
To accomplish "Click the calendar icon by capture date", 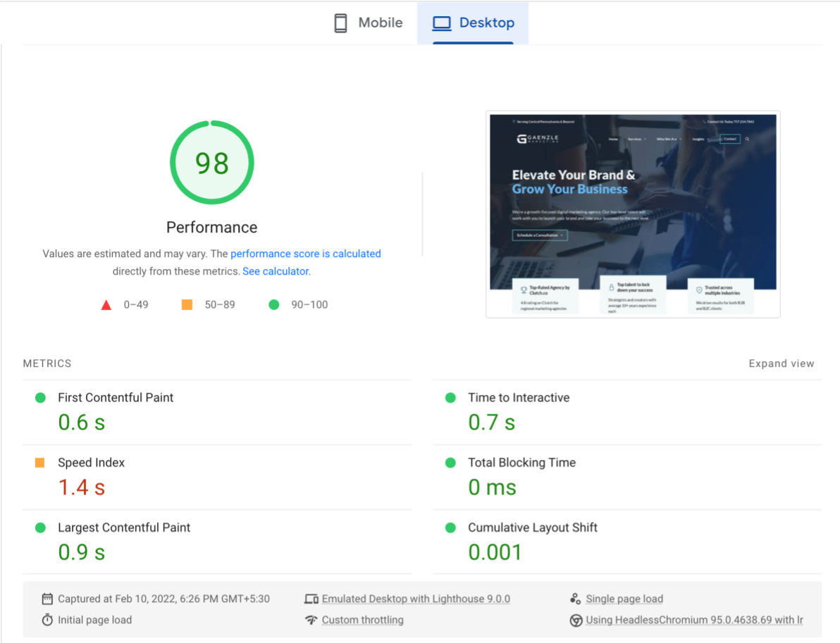I will tap(47, 599).
